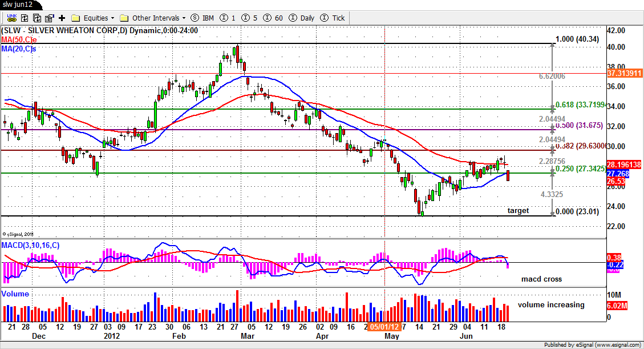Screen dimensions: 644x349
Task: Click the clipboard properties toolbar icon
Action: tap(50, 18)
